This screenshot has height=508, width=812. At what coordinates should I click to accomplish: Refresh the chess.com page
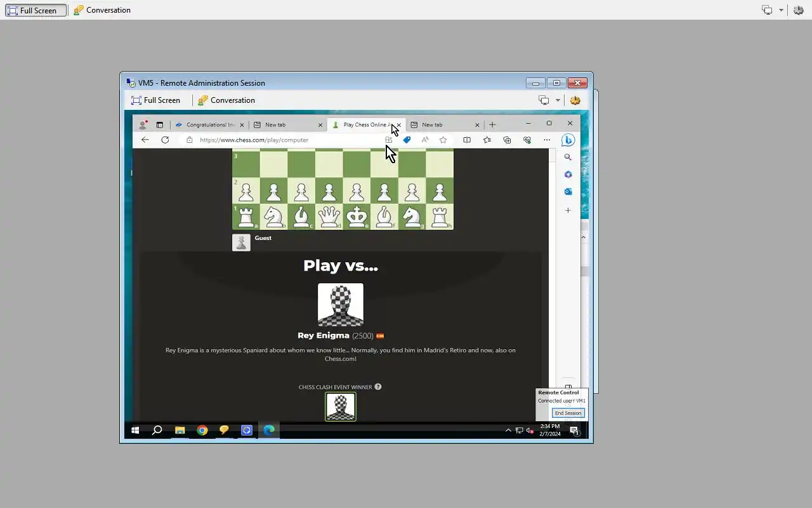tap(165, 140)
